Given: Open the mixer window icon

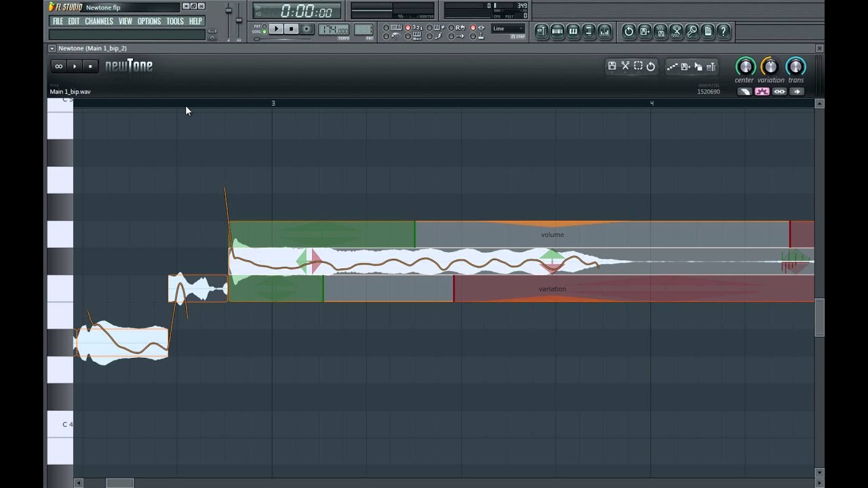Looking at the screenshot, I should pos(605,30).
